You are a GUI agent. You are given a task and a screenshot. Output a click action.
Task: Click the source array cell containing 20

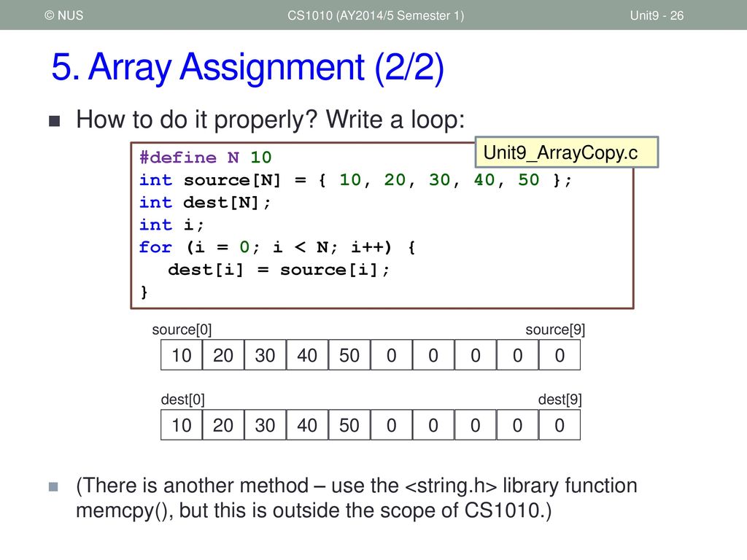pos(223,355)
